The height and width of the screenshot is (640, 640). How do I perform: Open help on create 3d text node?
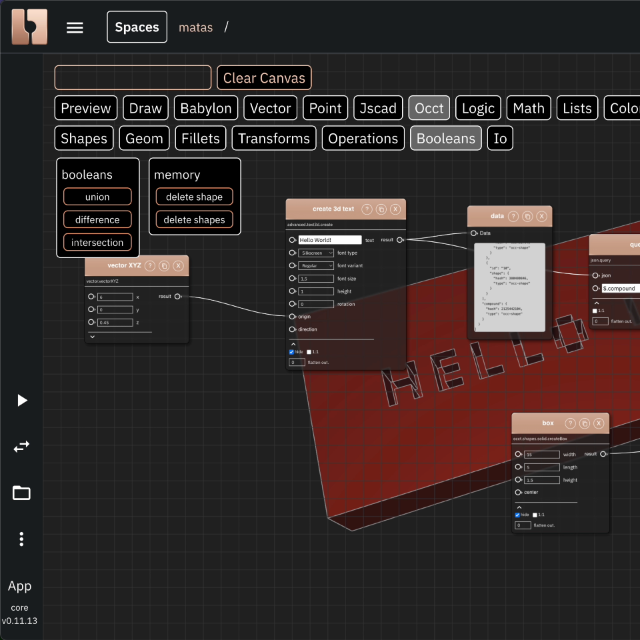pyautogui.click(x=367, y=209)
